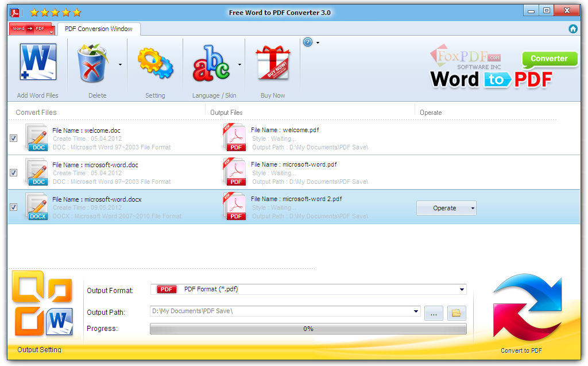Viewport: 588px width, 366px height.
Task: Select File Name : microsoft-word 2.pdf text
Action: pos(296,199)
